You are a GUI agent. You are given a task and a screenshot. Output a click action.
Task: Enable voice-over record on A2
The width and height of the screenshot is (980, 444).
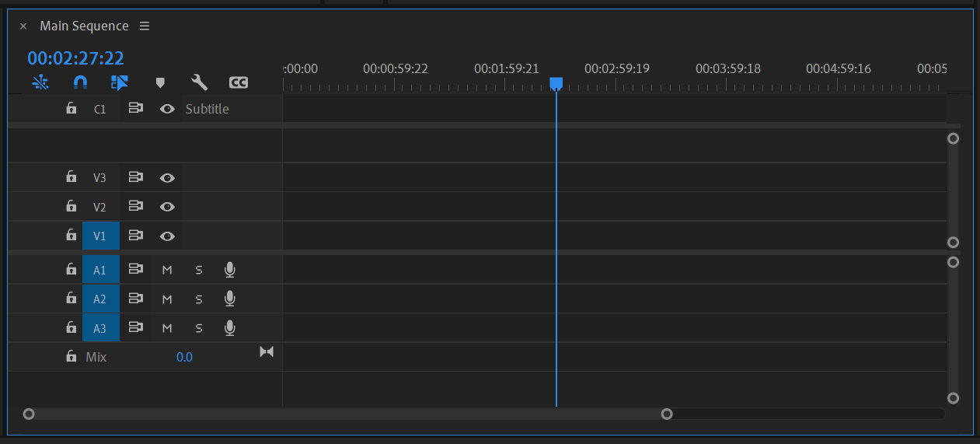pyautogui.click(x=229, y=298)
